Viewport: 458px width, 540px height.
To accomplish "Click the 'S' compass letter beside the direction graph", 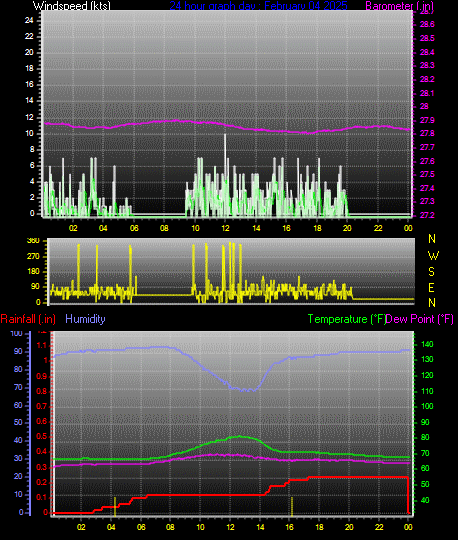I will pyautogui.click(x=431, y=272).
